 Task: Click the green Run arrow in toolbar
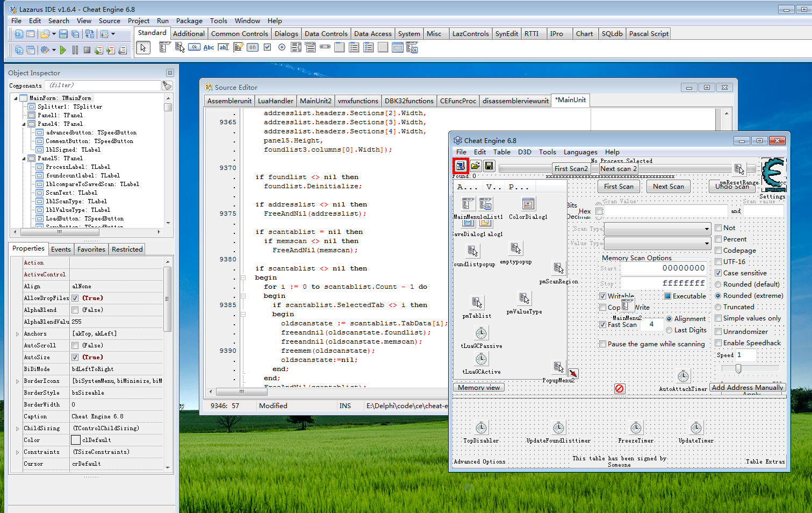click(x=63, y=50)
